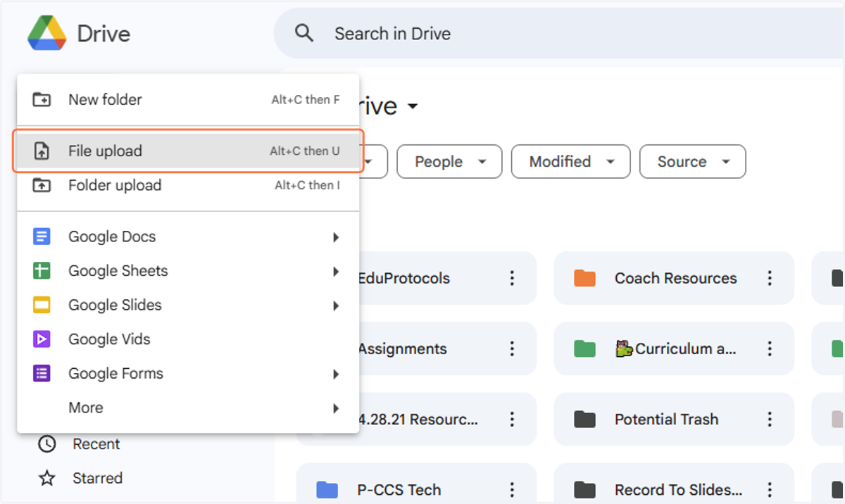Viewport: 845px width, 504px height.
Task: Click the Alt+C then U shortcut text
Action: 305,151
